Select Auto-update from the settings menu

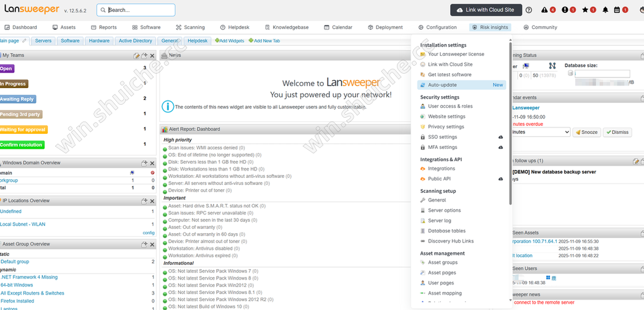[442, 85]
